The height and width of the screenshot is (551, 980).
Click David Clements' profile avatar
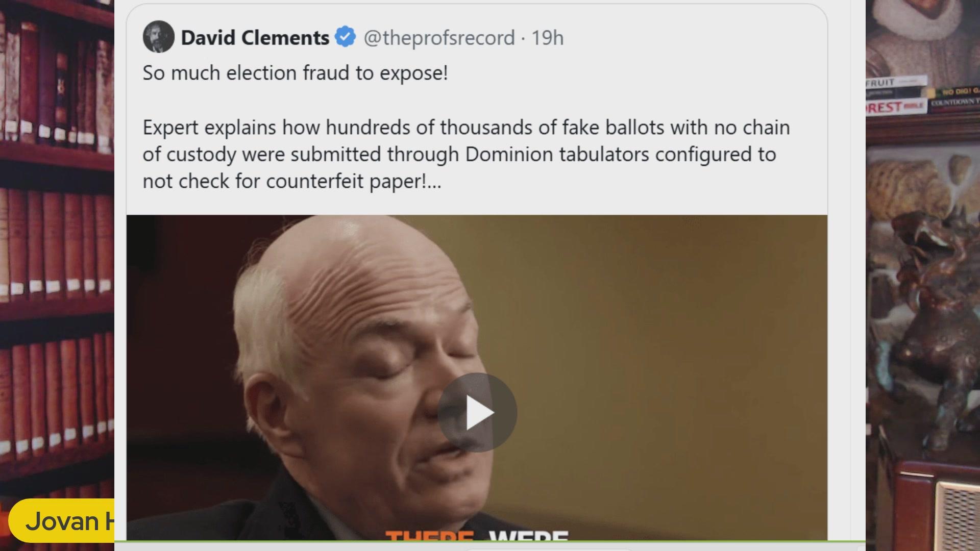158,37
